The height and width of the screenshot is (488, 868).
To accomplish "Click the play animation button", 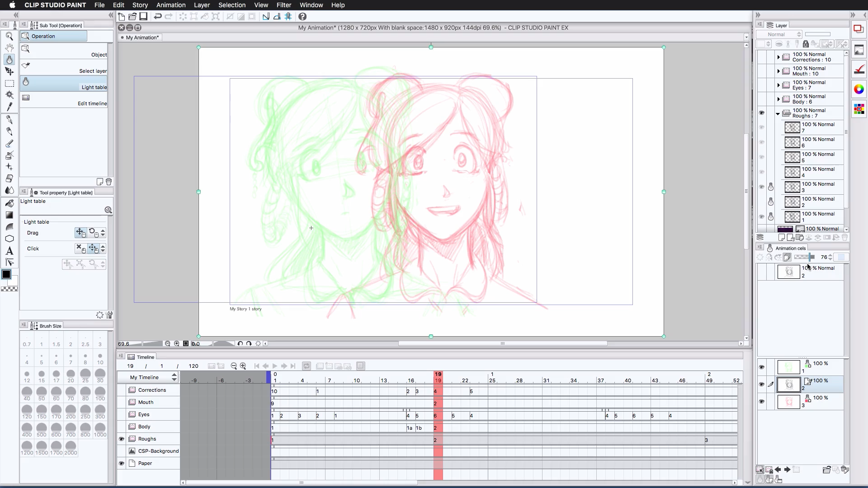I will tap(275, 366).
